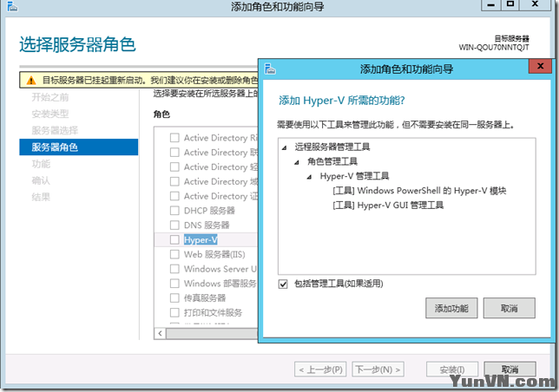The width and height of the screenshot is (559, 392).
Task: Check the Hyper-V role checkbox
Action: click(174, 239)
